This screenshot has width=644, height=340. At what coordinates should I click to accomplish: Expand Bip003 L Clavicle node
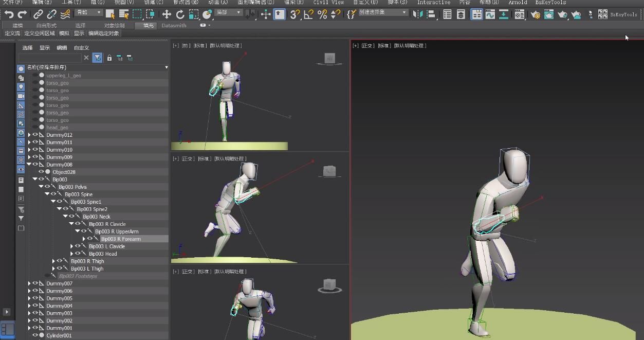coord(72,246)
